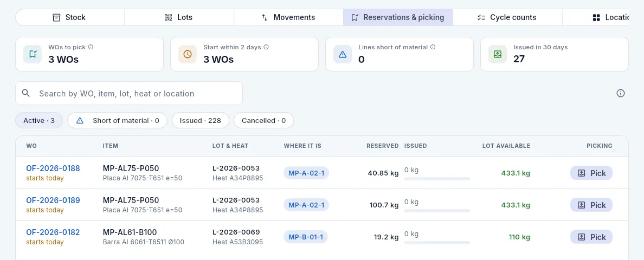This screenshot has height=260, width=644.
Task: Click item MP-AL75-P050 in OF-2026-0188 row
Action: [x=131, y=168]
